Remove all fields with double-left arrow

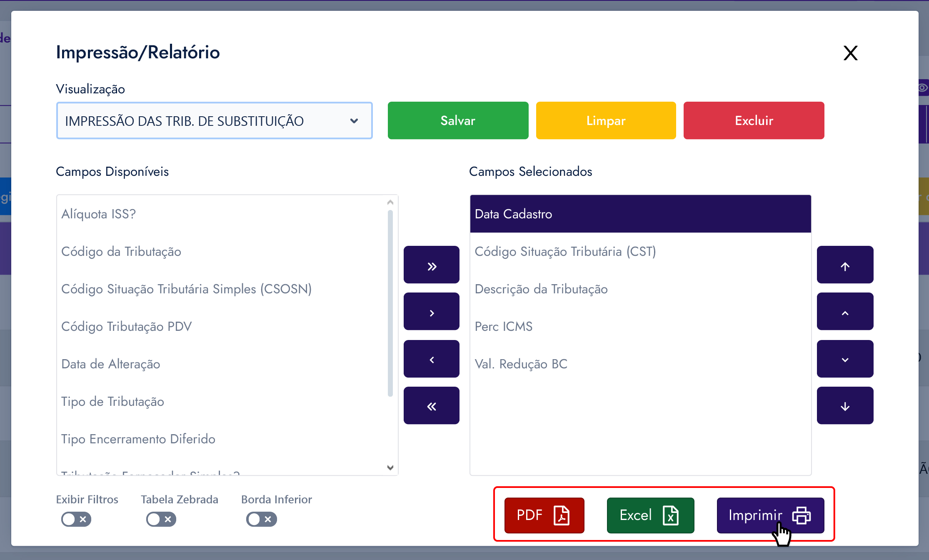click(x=431, y=406)
